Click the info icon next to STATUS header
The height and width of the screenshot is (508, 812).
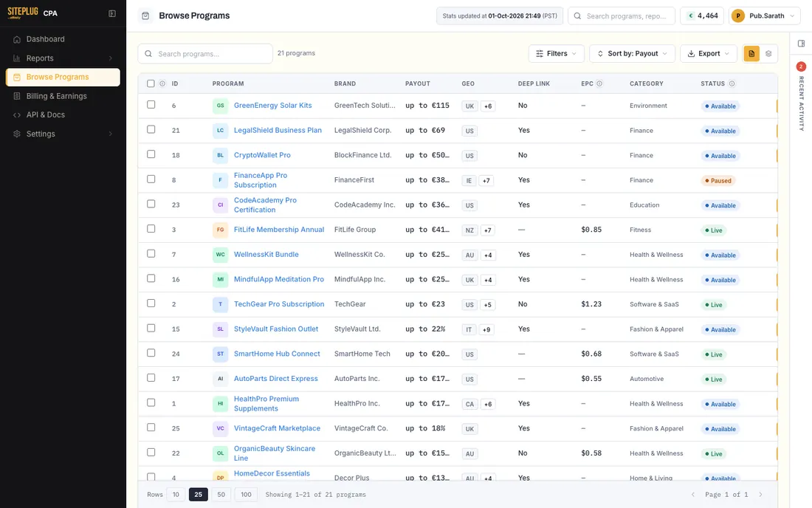(732, 83)
